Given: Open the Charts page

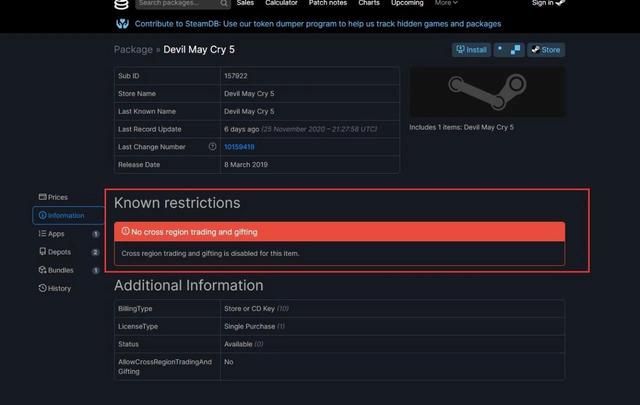Looking at the screenshot, I should click(x=369, y=3).
